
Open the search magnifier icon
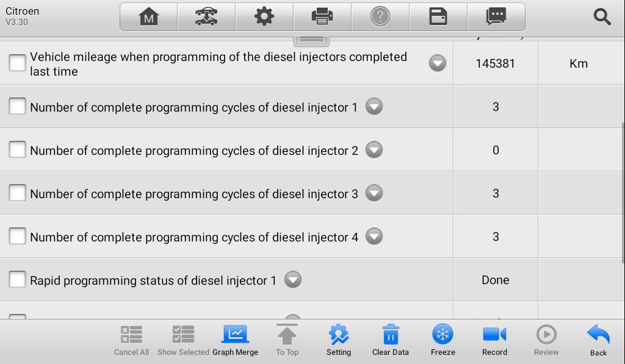click(602, 16)
